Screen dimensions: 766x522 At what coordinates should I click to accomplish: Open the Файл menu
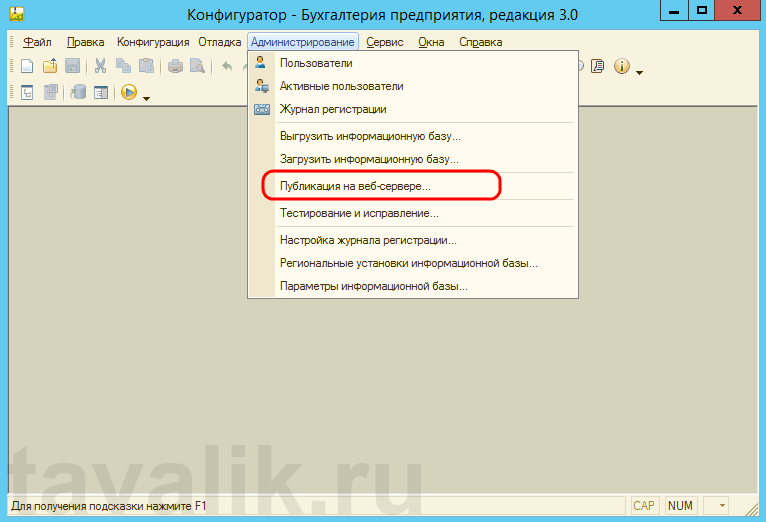pyautogui.click(x=37, y=42)
